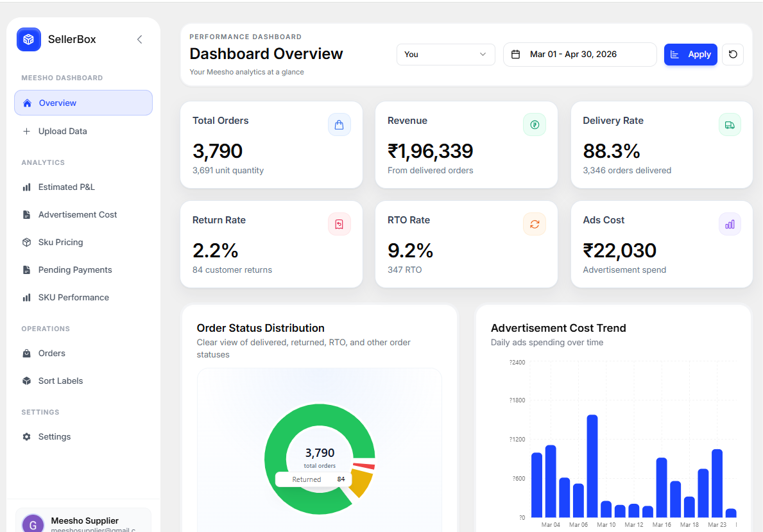
Task: Open the Overview menu item
Action: click(x=83, y=103)
